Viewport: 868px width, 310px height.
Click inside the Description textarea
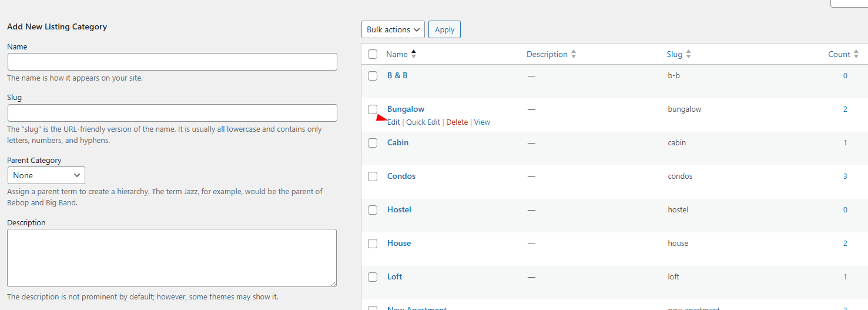[x=172, y=258]
